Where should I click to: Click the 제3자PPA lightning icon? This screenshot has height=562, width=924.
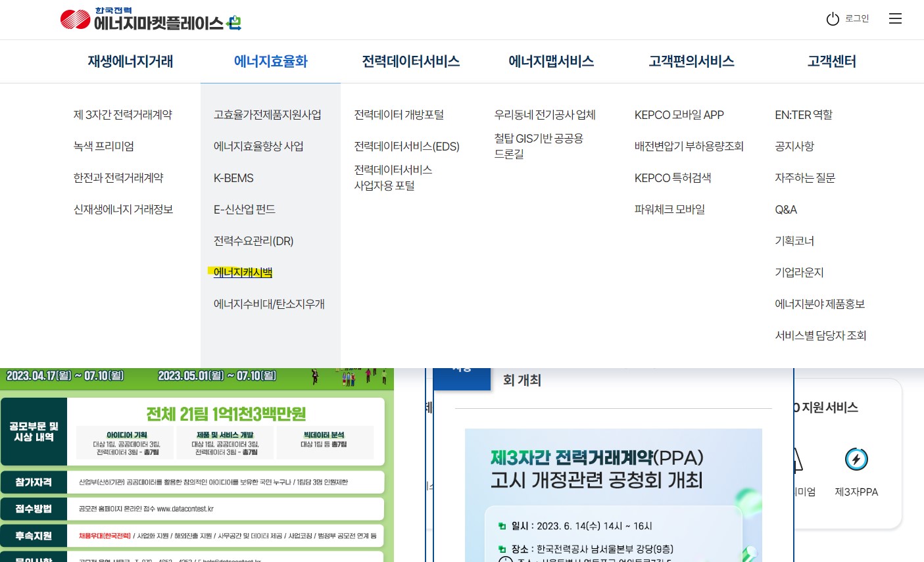[856, 459]
